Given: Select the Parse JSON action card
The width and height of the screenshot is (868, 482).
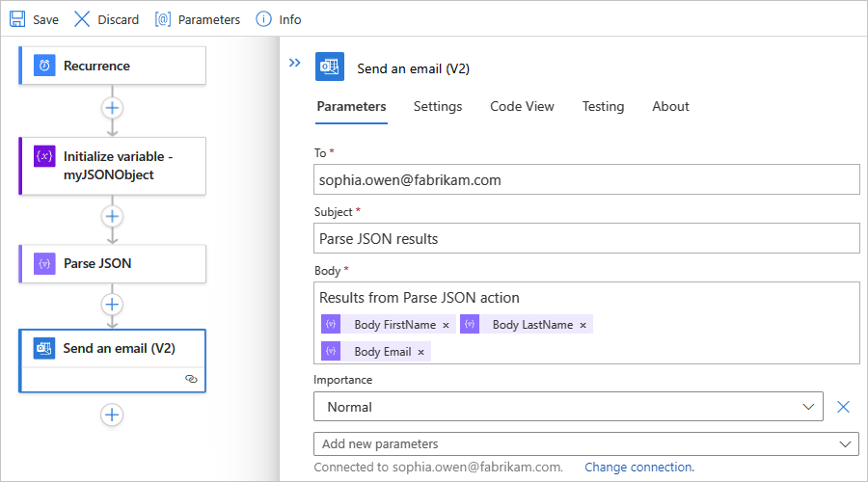Looking at the screenshot, I should click(x=112, y=263).
